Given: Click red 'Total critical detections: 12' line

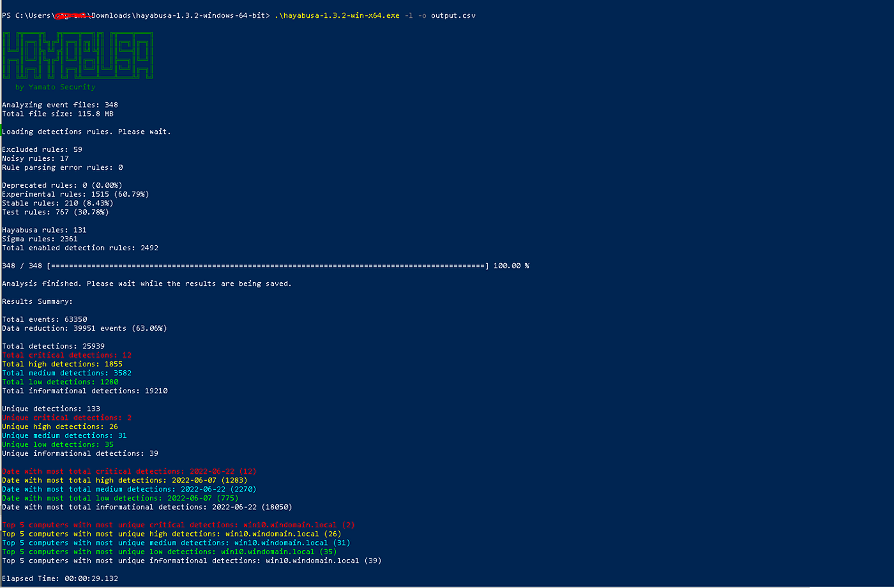Looking at the screenshot, I should 66,355.
